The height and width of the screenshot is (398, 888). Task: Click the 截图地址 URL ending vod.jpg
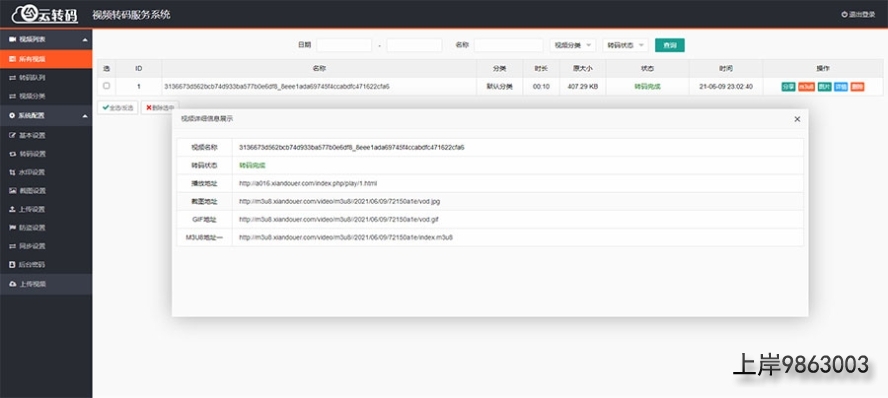click(339, 201)
